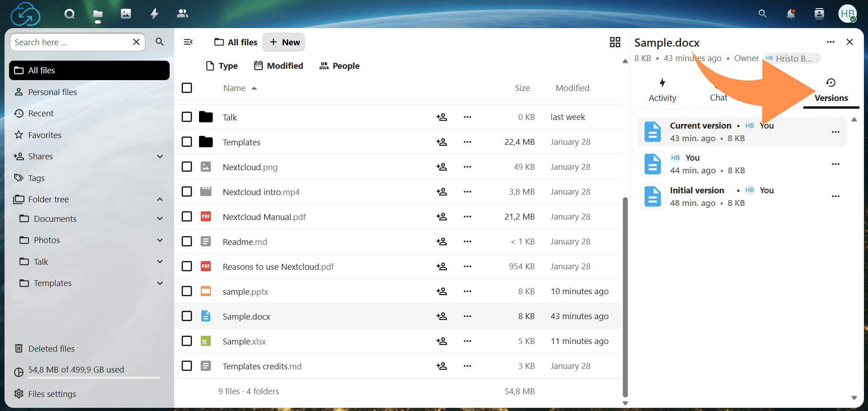Open the Activity app from top bar
The width and height of the screenshot is (868, 411).
point(154,14)
